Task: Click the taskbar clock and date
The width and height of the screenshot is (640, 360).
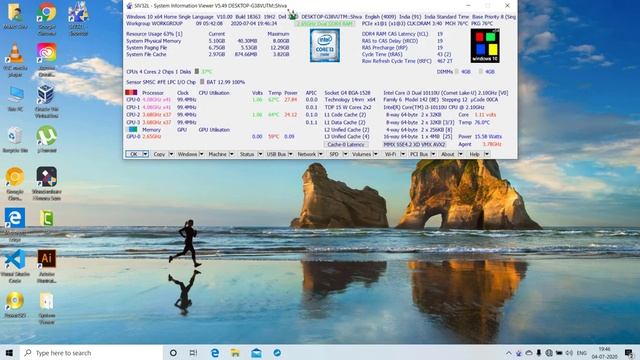Action: coord(604,353)
